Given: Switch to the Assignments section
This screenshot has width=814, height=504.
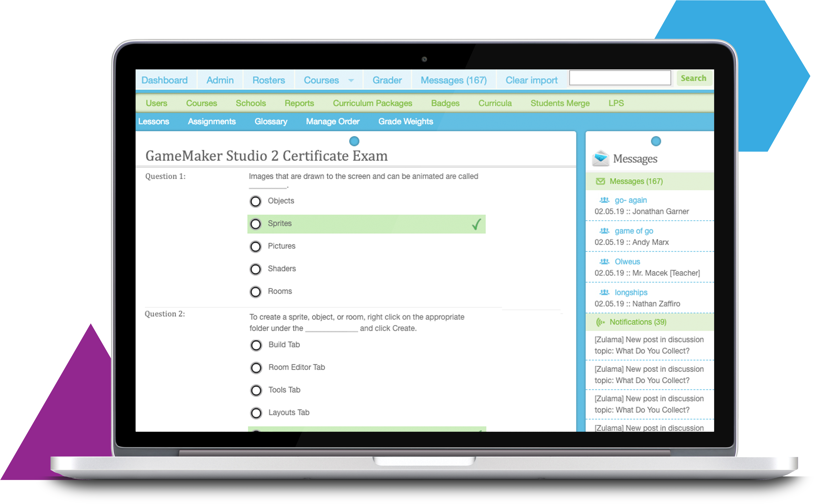Looking at the screenshot, I should coord(212,121).
